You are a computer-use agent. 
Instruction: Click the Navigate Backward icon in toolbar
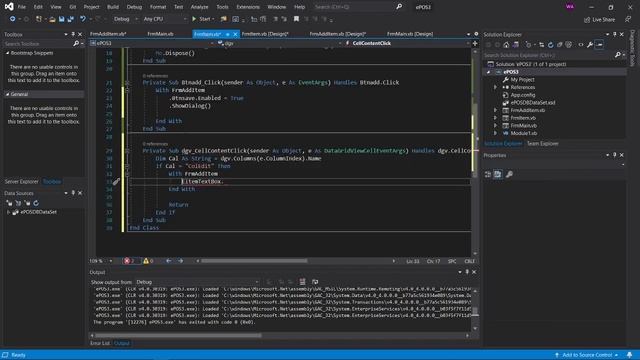pos(13,19)
